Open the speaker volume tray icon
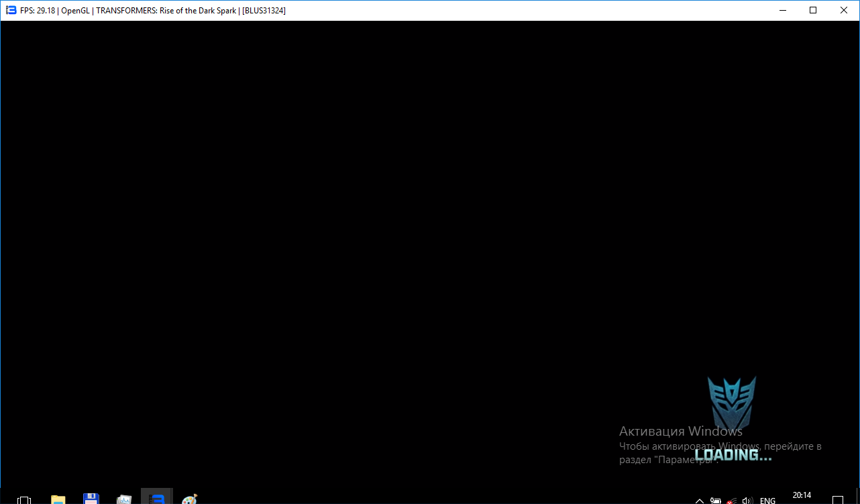The image size is (860, 504). pyautogui.click(x=748, y=500)
